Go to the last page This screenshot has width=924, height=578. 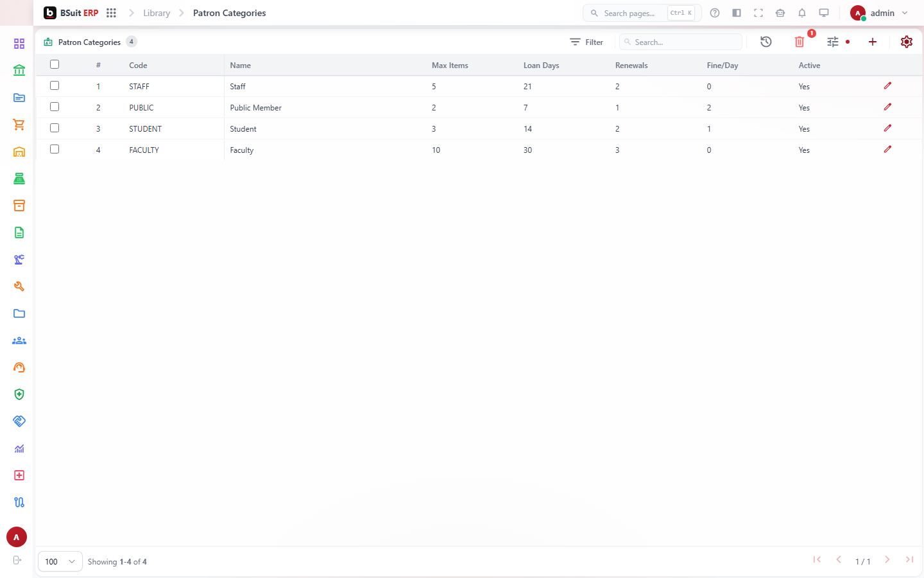909,560
